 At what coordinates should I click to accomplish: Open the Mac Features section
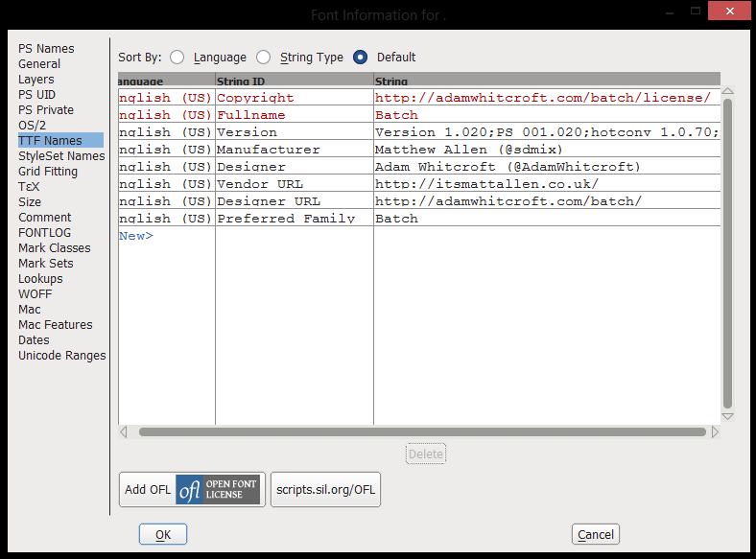click(56, 325)
